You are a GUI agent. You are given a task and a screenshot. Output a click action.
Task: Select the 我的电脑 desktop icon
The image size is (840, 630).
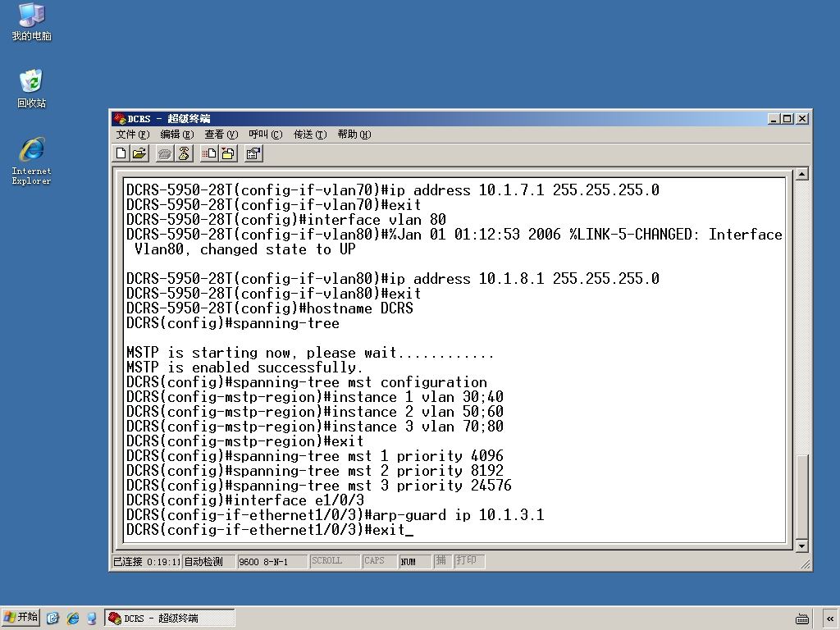point(32,22)
